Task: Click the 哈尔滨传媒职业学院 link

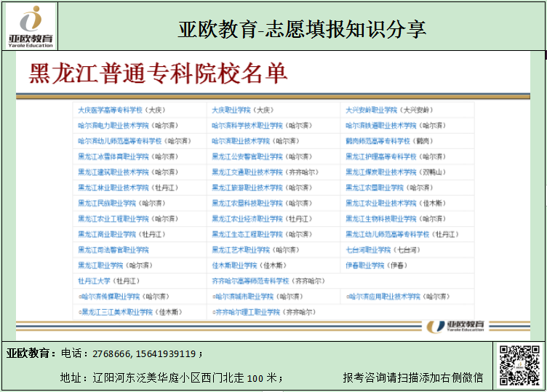Action: (110, 297)
